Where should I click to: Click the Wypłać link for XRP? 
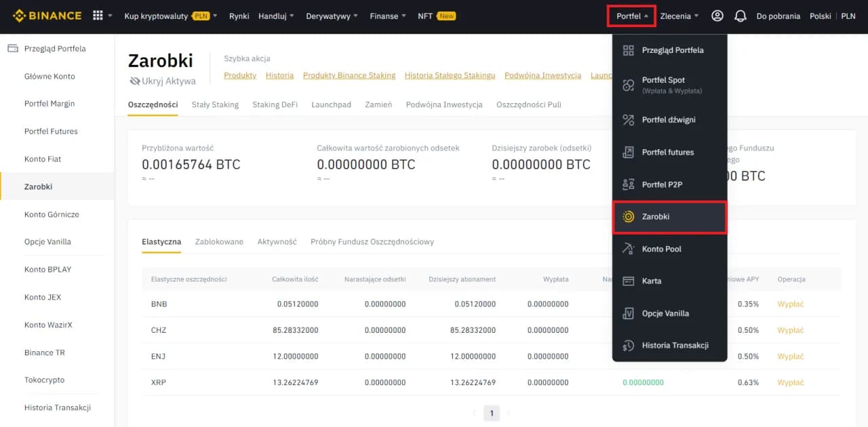[x=791, y=382]
